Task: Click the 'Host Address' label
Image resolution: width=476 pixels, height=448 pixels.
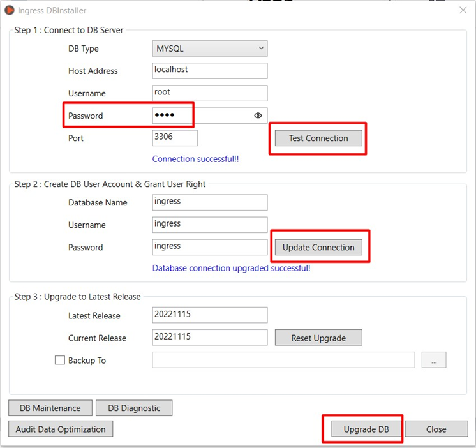Action: [93, 71]
